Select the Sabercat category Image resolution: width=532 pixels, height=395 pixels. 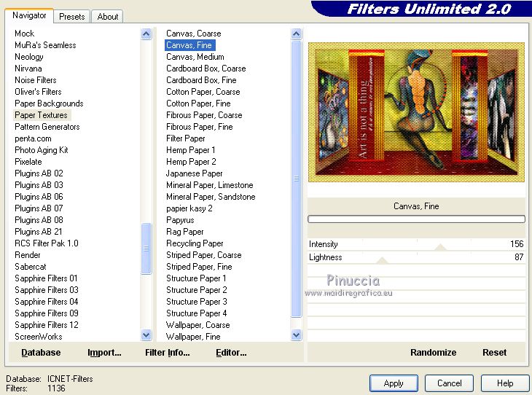coord(30,267)
